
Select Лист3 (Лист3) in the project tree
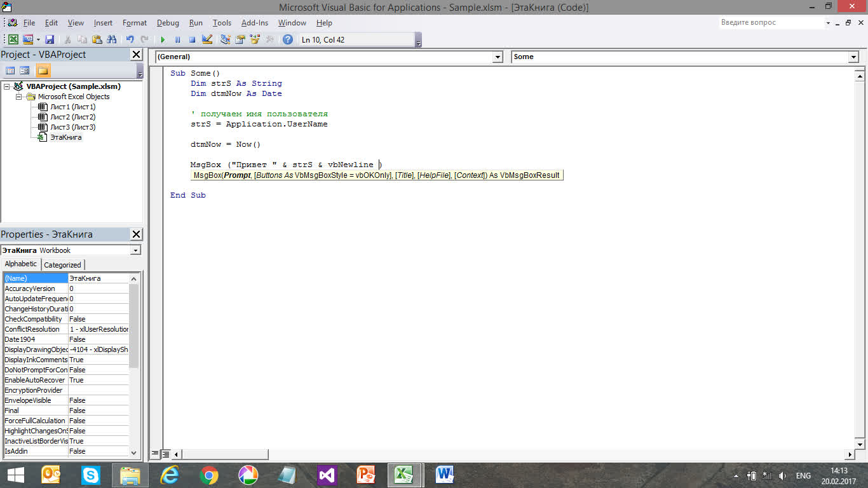tap(72, 127)
